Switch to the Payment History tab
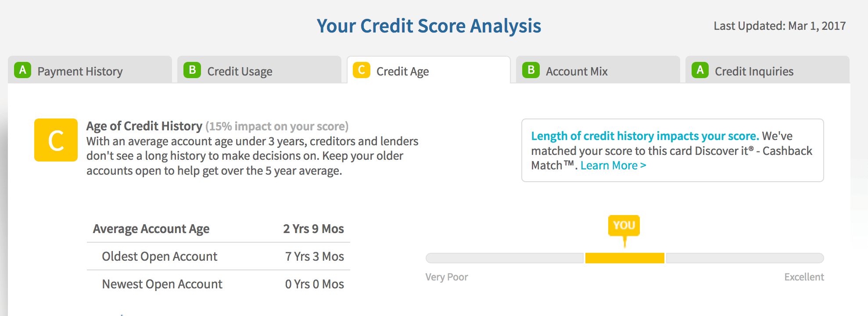 click(x=80, y=71)
